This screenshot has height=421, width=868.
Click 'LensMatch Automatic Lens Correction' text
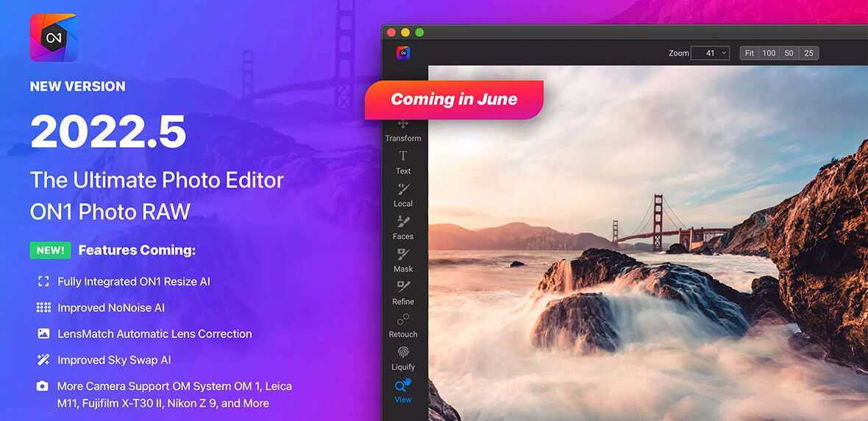pos(155,334)
